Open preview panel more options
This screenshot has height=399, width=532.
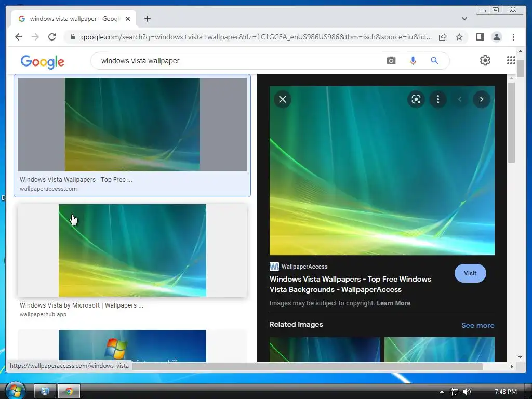point(438,99)
